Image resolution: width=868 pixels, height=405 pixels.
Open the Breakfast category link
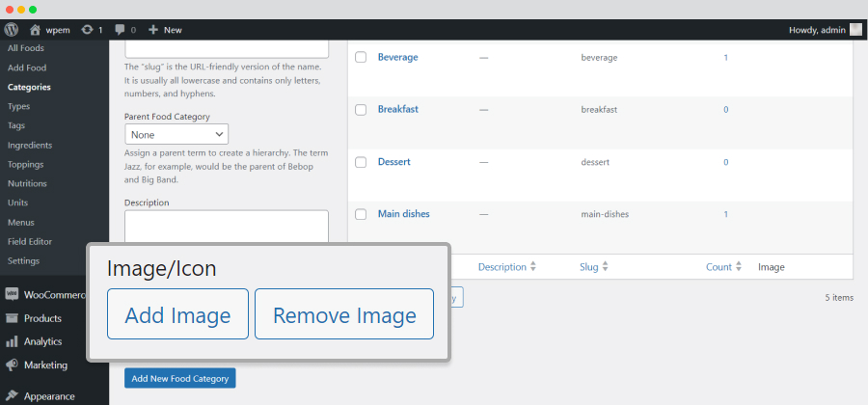pos(398,109)
